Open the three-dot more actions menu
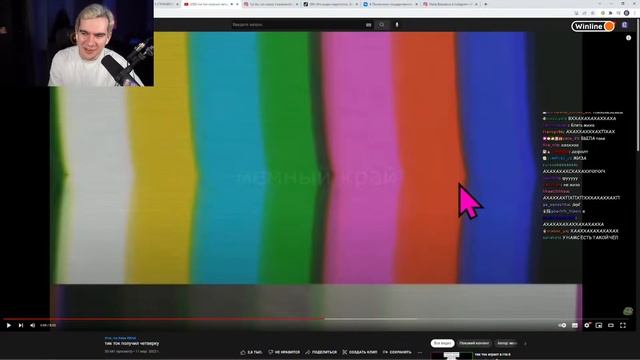The image size is (640, 360). point(420,352)
